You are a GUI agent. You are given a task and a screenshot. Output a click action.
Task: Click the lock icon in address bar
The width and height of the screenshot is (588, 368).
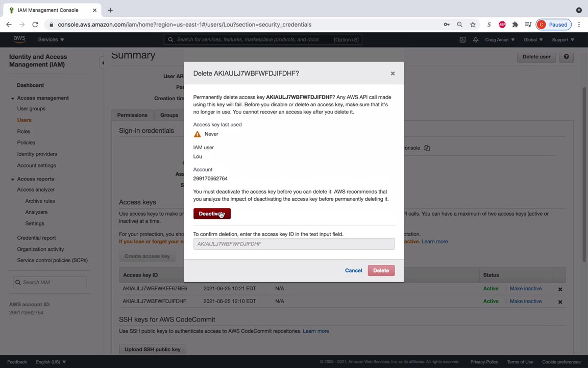click(x=52, y=25)
